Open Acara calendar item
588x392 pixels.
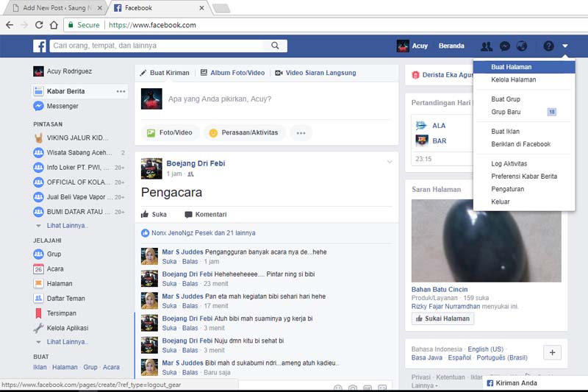coord(54,269)
